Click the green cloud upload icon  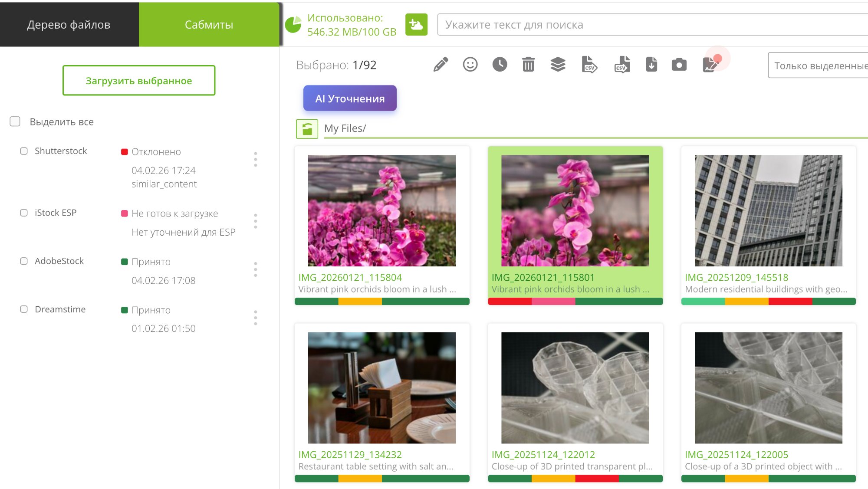(416, 25)
